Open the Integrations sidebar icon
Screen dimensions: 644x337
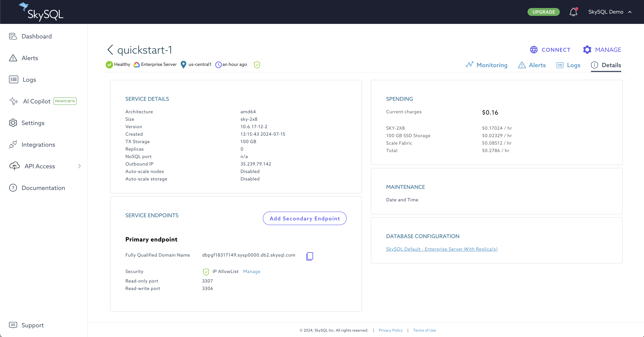pyautogui.click(x=13, y=144)
